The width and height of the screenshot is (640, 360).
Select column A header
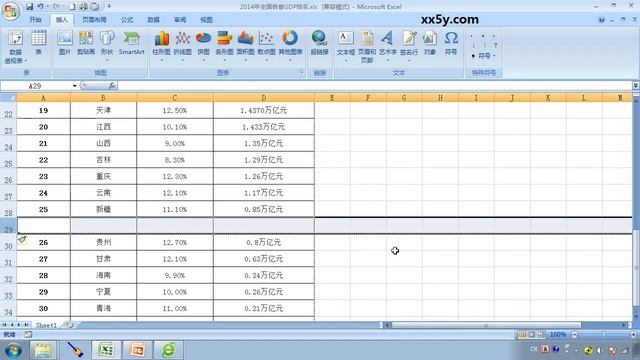[x=43, y=98]
